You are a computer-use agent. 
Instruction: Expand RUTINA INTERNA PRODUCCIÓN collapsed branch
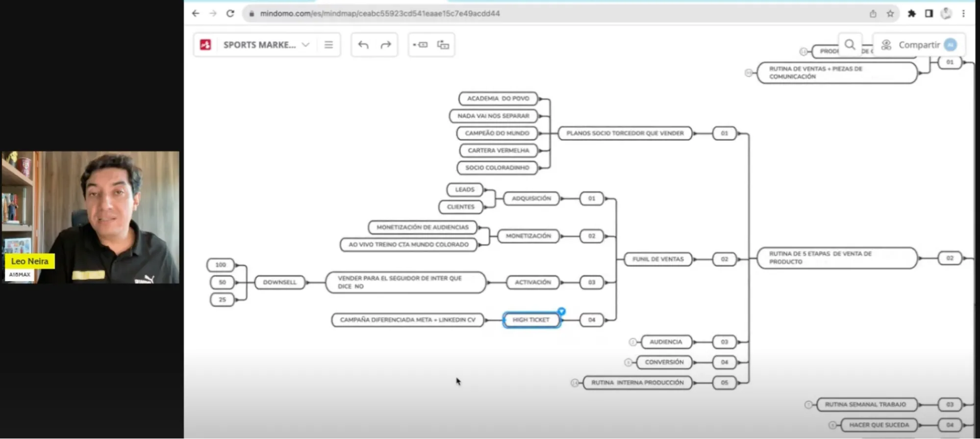point(575,383)
